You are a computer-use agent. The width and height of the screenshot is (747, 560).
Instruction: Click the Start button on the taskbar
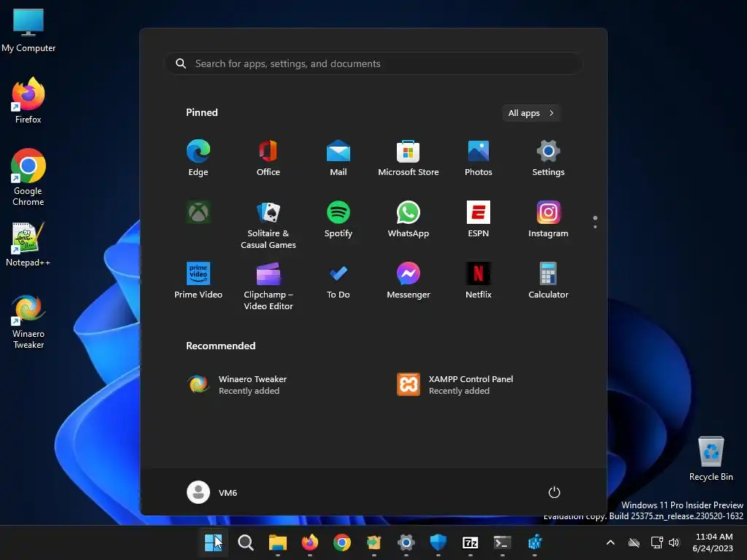pos(213,542)
